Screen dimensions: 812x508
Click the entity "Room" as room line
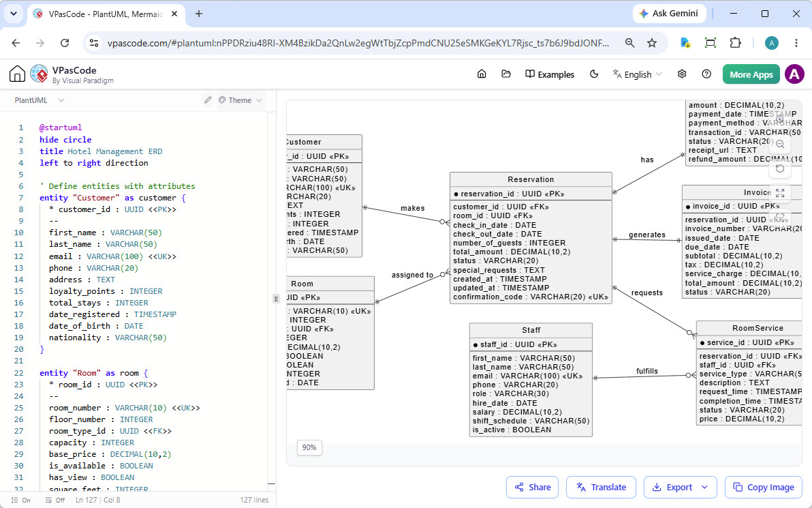(x=94, y=373)
